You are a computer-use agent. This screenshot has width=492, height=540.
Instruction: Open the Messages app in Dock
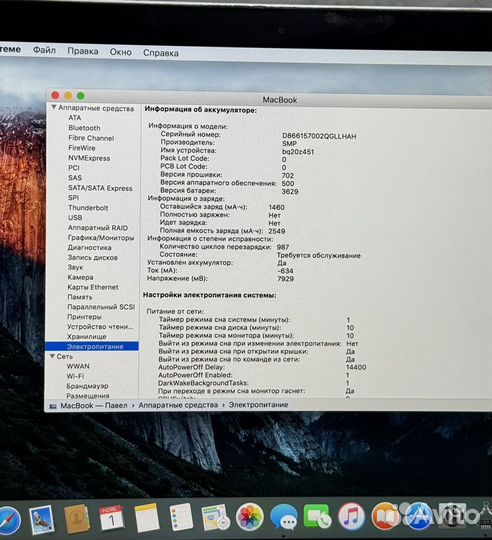coord(284,517)
